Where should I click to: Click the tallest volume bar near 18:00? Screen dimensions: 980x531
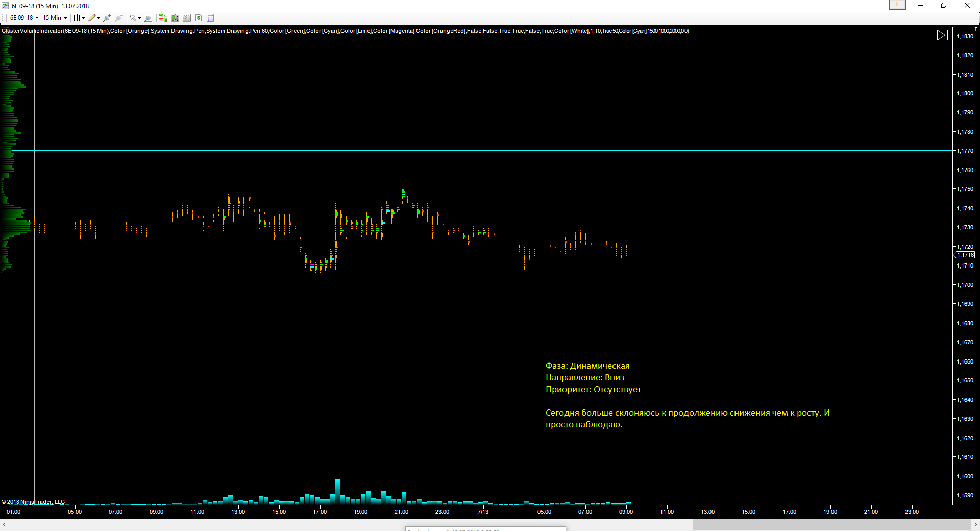337,492
